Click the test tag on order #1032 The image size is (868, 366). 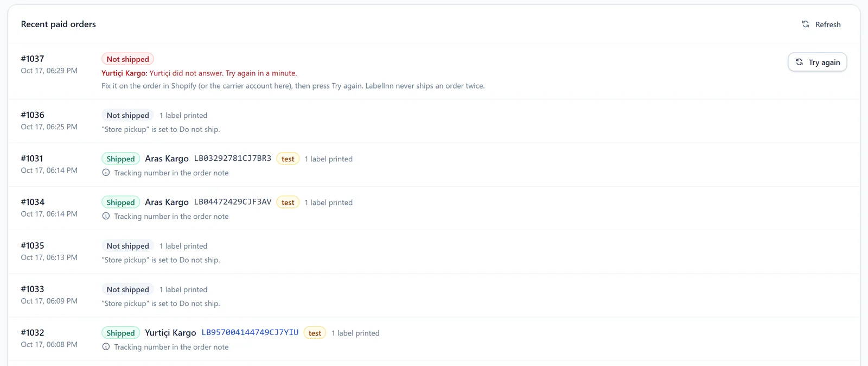[315, 333]
